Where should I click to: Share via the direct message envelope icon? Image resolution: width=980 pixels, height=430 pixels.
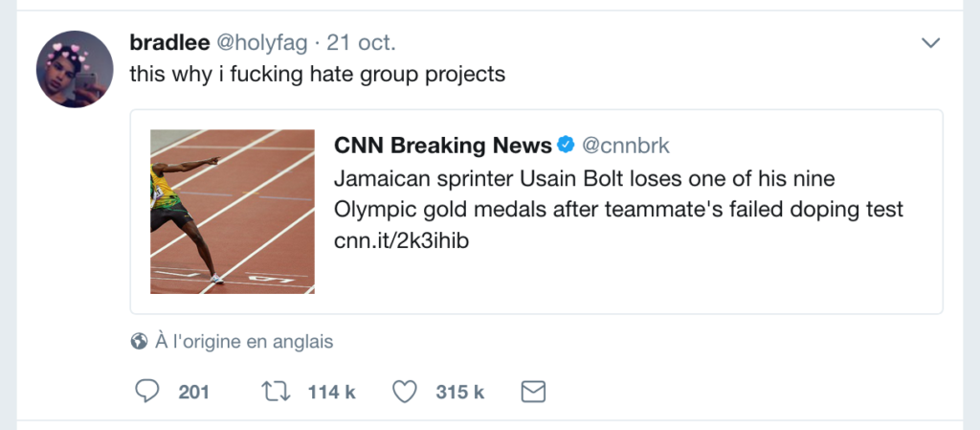click(532, 392)
